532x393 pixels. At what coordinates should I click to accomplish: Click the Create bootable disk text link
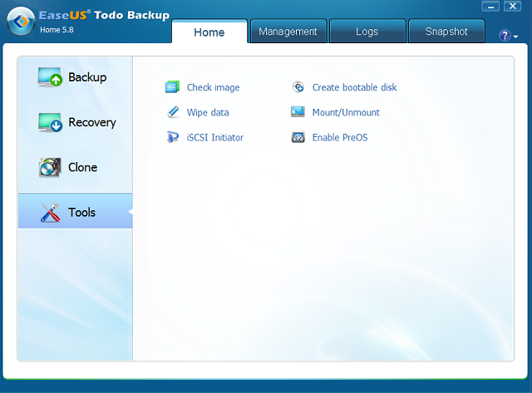[354, 87]
